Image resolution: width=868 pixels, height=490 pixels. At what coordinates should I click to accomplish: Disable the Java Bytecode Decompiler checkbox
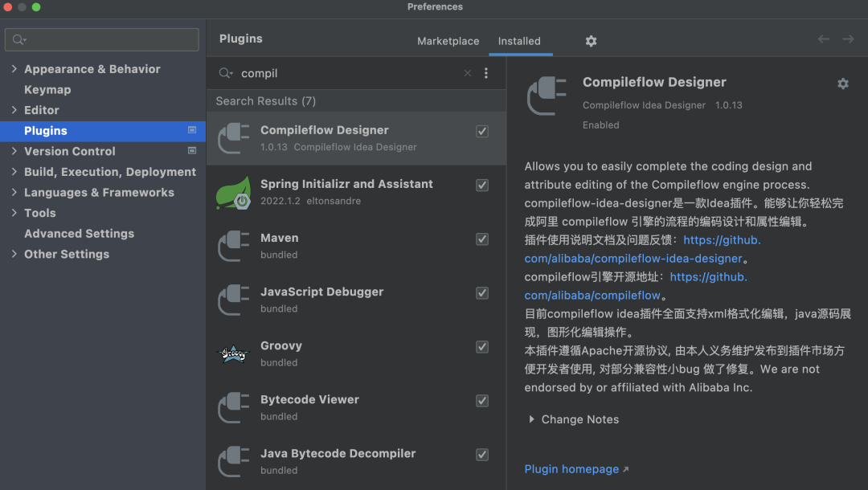tap(482, 455)
